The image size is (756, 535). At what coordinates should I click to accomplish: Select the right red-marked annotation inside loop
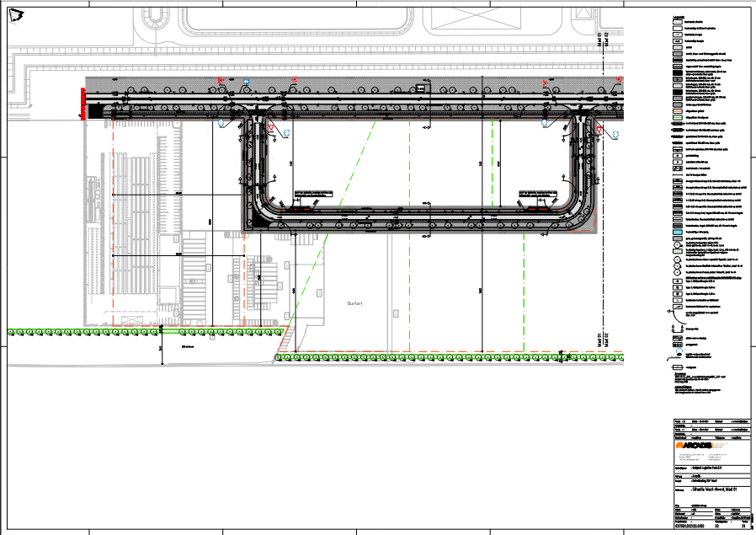pos(539,193)
